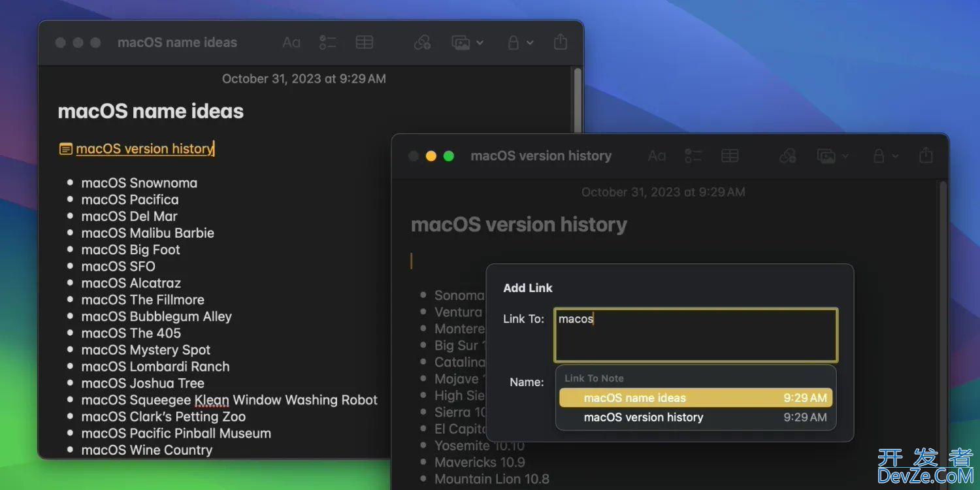Insert checklist in version history window
Screen dimensions: 980x490
[x=693, y=156]
